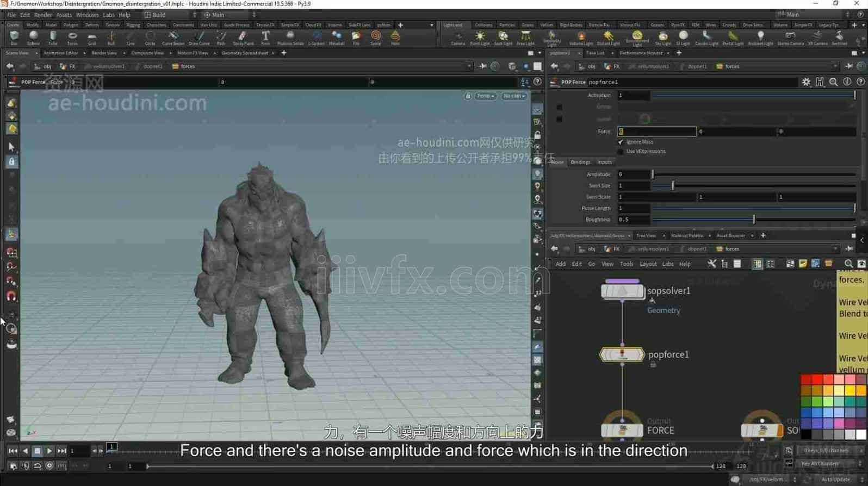
Task: Select the sopsolver1 node
Action: 622,291
